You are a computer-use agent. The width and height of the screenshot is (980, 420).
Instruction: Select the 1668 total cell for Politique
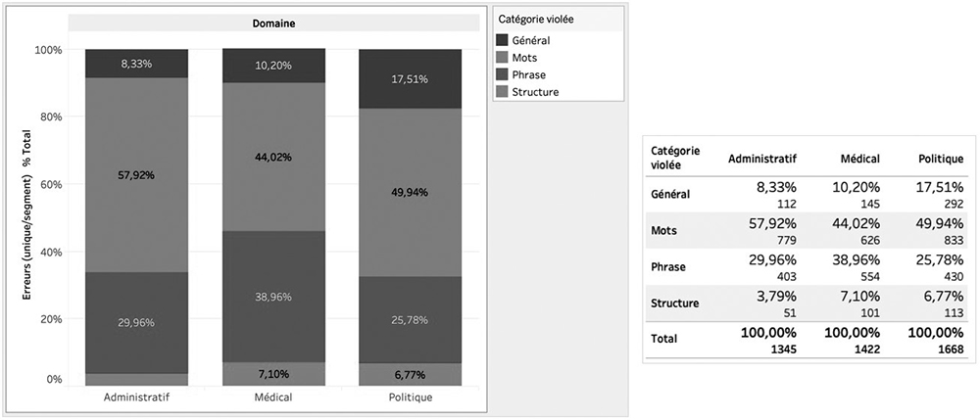950,350
